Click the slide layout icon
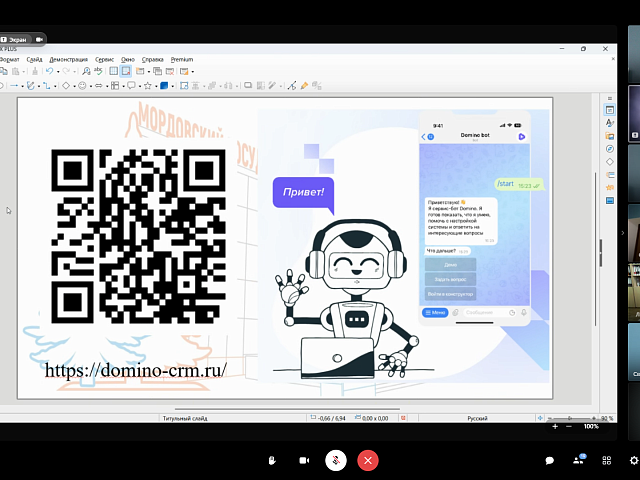 tap(184, 71)
